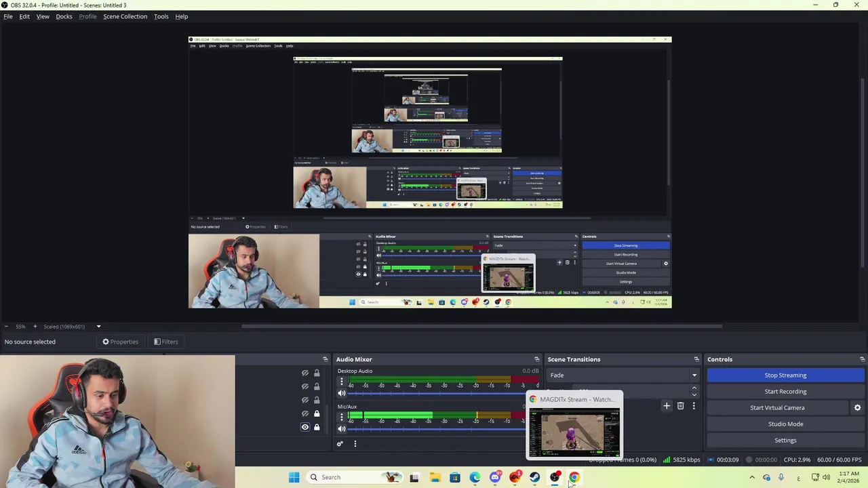Adjust transition duration stepper arrows

coord(694,391)
